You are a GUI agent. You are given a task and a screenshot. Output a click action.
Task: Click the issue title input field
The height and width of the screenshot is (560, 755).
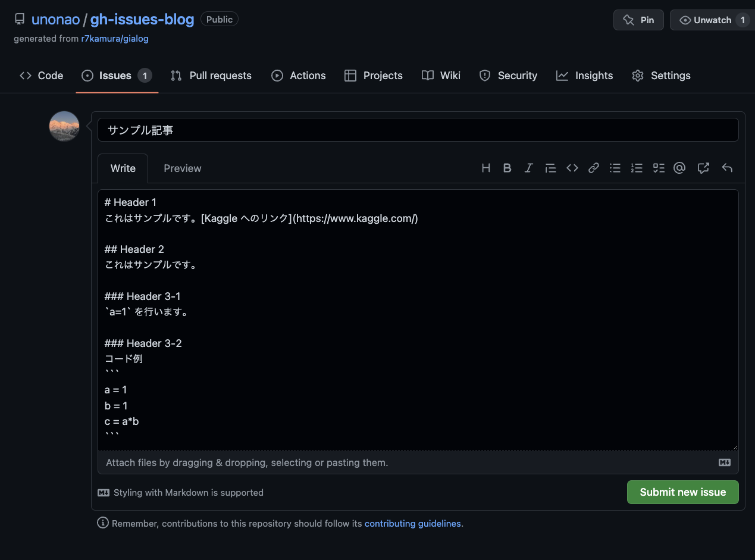click(416, 129)
